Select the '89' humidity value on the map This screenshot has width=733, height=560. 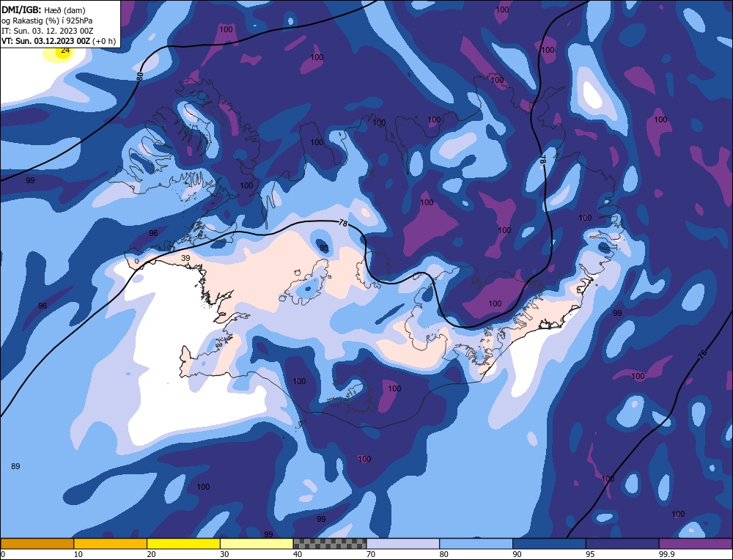[15, 466]
